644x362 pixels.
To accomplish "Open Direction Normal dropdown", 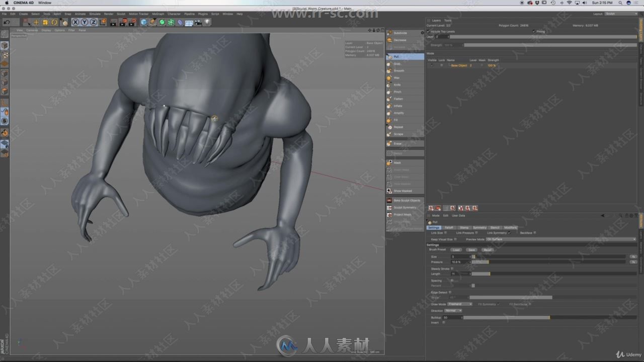I will 453,311.
